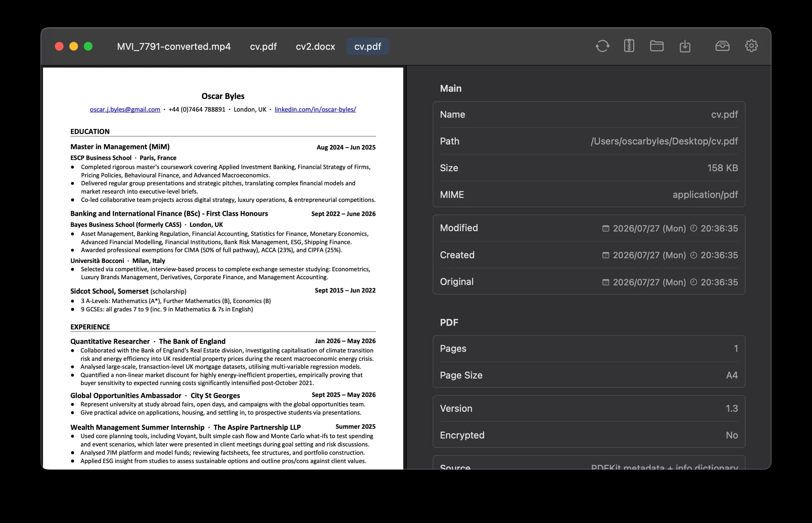
Task: Click Quantitative Researcher job title
Action: click(110, 341)
